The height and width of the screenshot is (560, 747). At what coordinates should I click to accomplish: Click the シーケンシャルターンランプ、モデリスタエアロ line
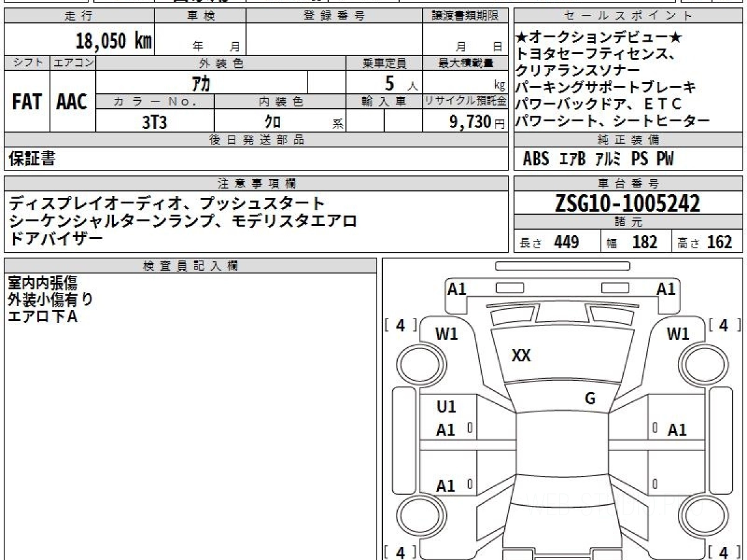coord(183,220)
